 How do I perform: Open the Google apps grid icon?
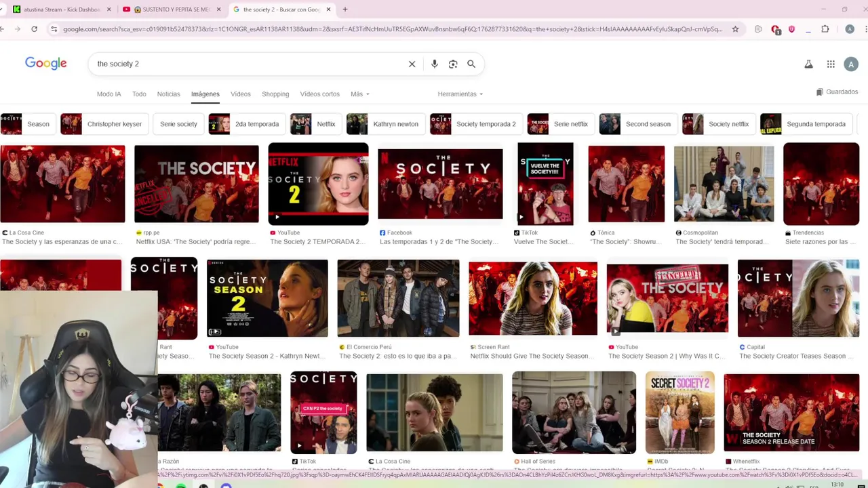pyautogui.click(x=831, y=64)
